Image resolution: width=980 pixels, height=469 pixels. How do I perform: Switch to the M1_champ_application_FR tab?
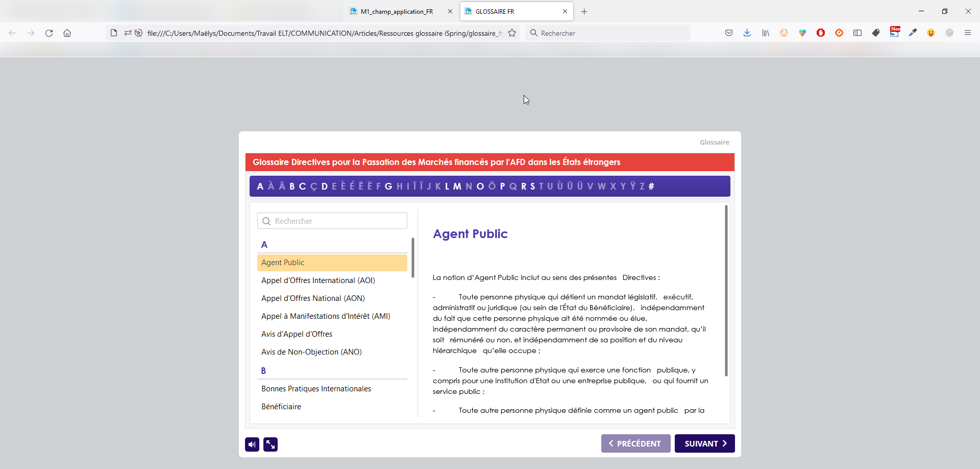396,11
